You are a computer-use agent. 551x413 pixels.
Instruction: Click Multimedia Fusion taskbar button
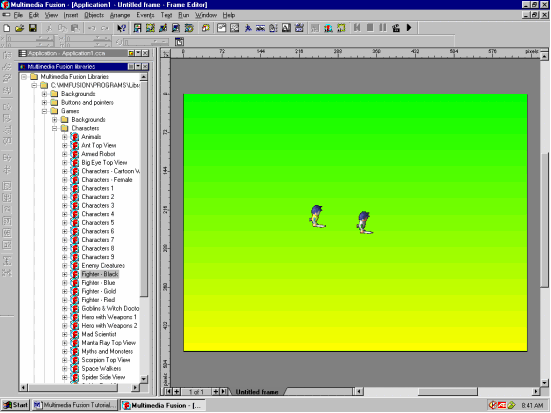[x=163, y=405]
